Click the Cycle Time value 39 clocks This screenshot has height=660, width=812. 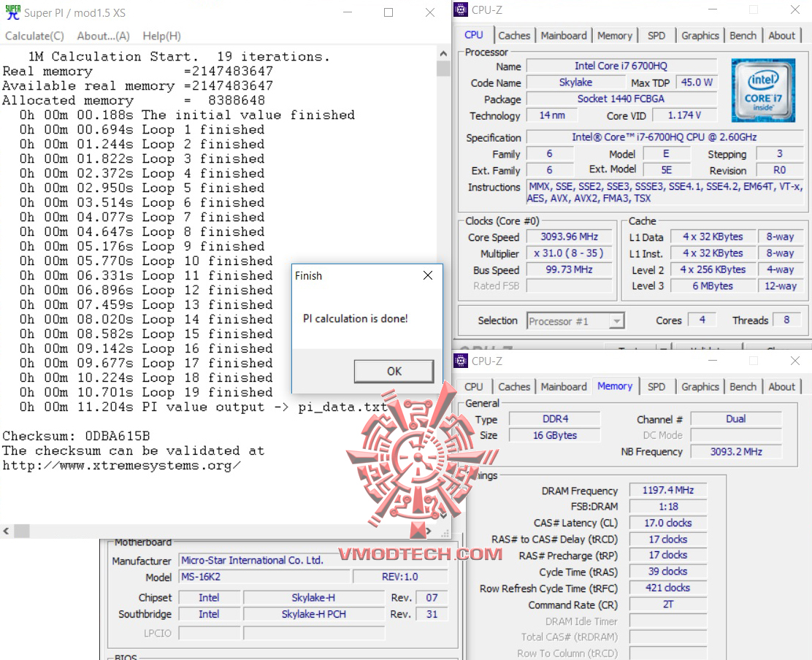(667, 572)
